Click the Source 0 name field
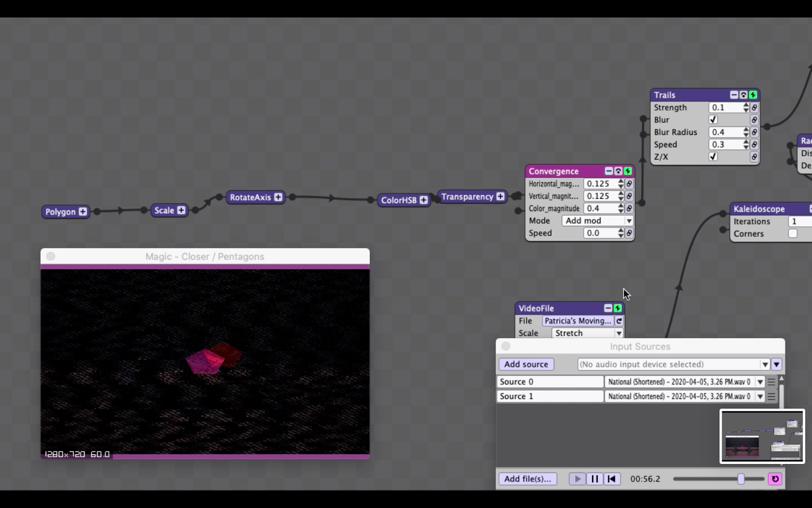Viewport: 812px width, 508px height. coord(550,382)
